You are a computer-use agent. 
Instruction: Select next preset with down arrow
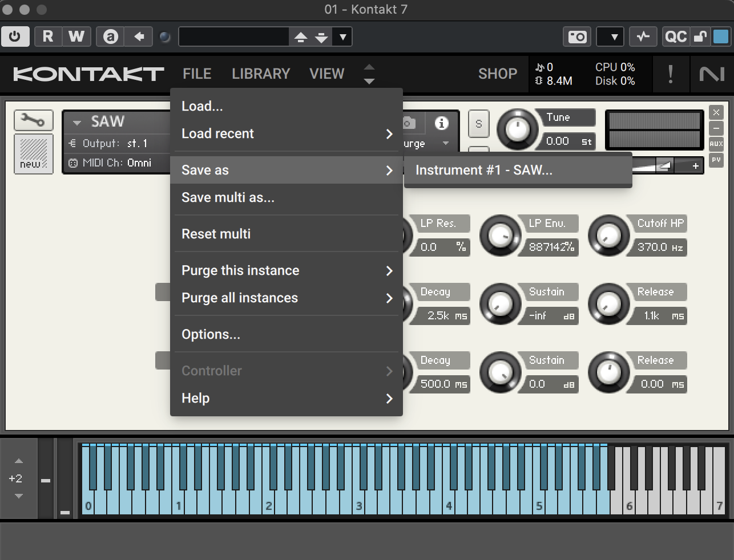coord(321,38)
